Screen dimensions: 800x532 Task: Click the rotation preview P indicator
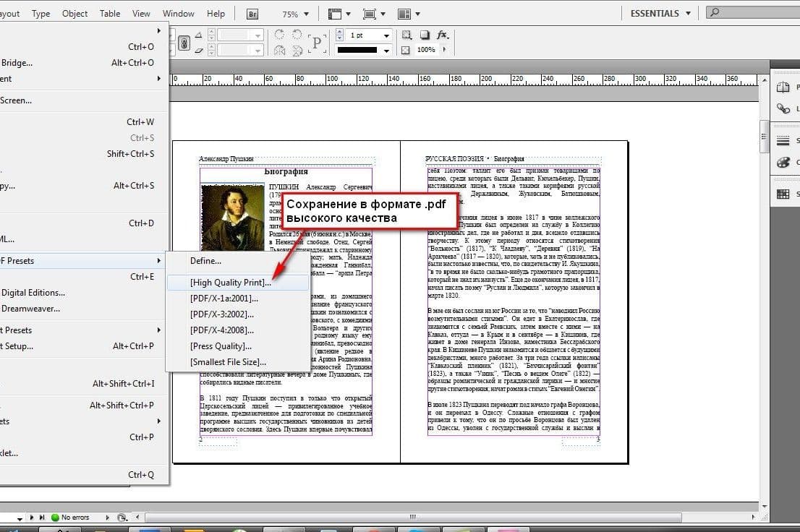[x=317, y=43]
